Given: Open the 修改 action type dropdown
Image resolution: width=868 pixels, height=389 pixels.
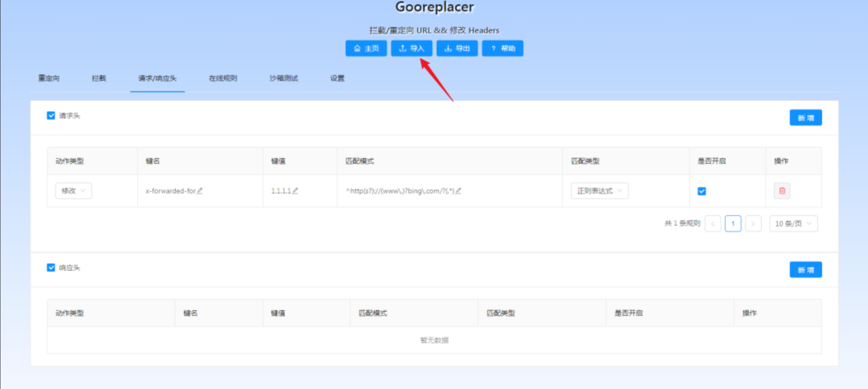Looking at the screenshot, I should pyautogui.click(x=73, y=191).
